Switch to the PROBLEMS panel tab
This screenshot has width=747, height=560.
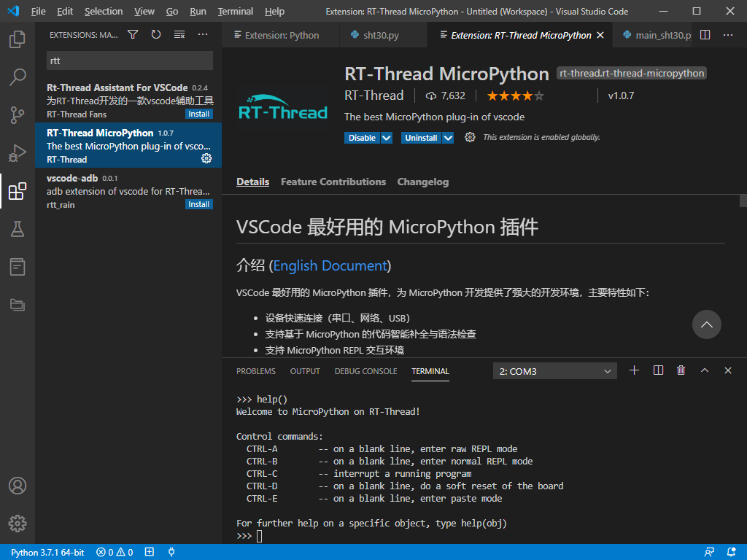pos(256,371)
